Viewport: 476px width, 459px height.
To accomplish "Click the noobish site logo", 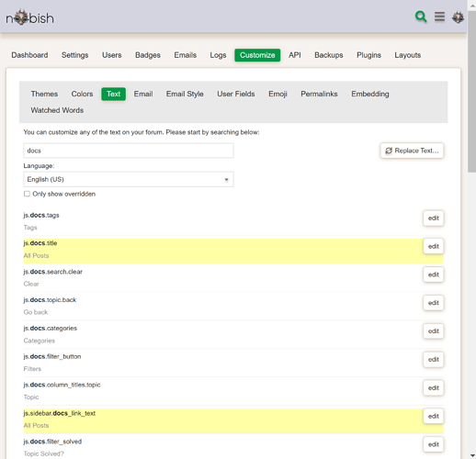I will (29, 17).
